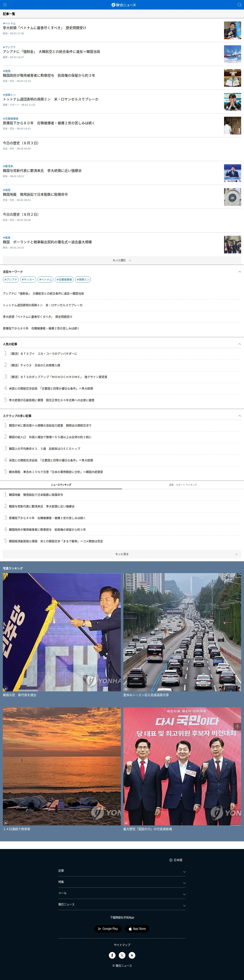The width and height of the screenshot is (244, 980).
Task: Click the 聯合ニュース logo in header
Action: click(x=123, y=5)
